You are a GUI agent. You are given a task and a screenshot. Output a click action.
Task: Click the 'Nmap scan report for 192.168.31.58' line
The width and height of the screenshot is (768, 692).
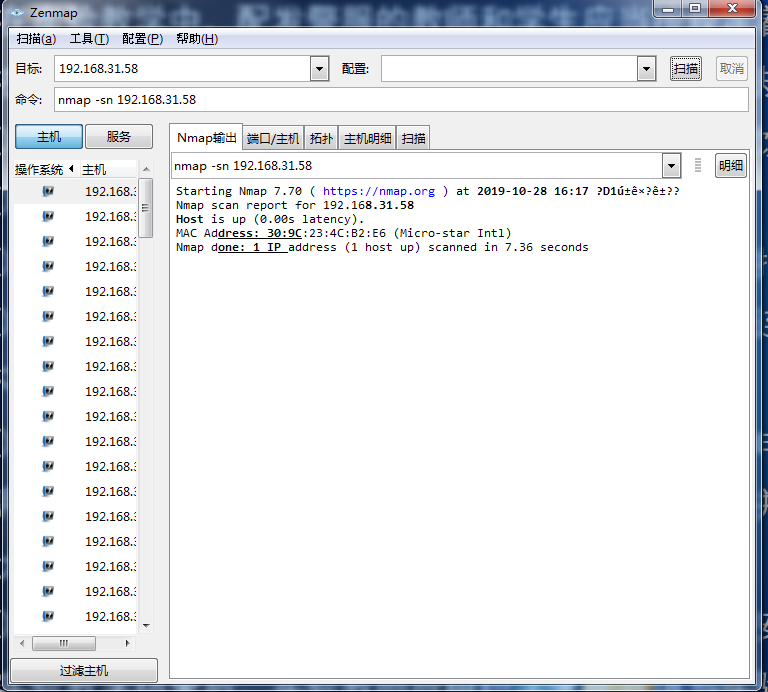(x=295, y=205)
